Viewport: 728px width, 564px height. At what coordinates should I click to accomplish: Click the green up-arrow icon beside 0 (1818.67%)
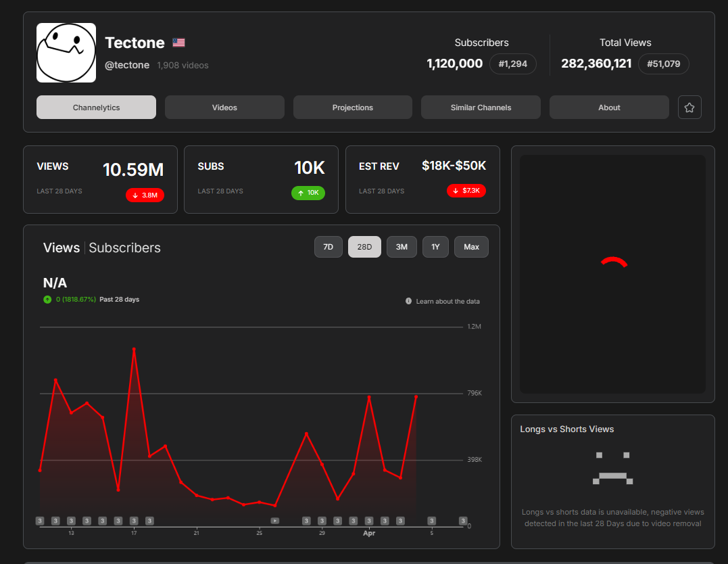pos(47,300)
